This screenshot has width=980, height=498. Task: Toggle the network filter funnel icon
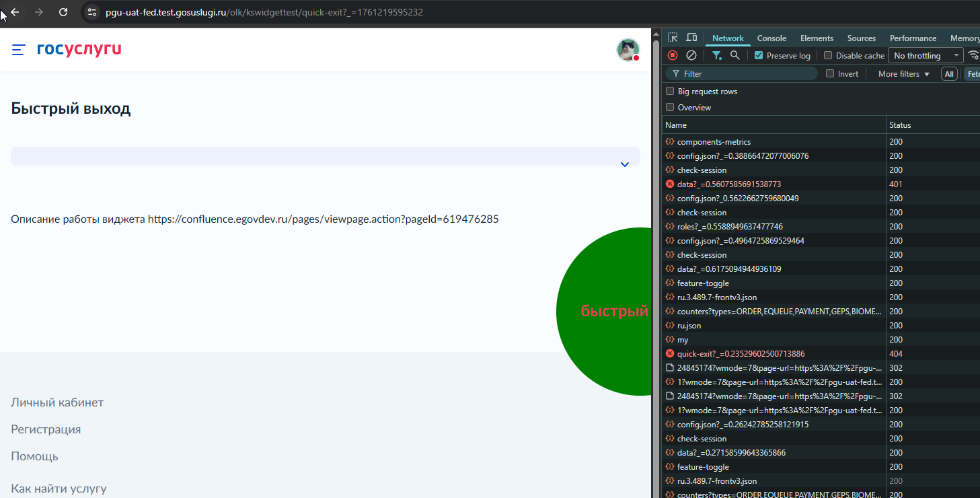(717, 55)
